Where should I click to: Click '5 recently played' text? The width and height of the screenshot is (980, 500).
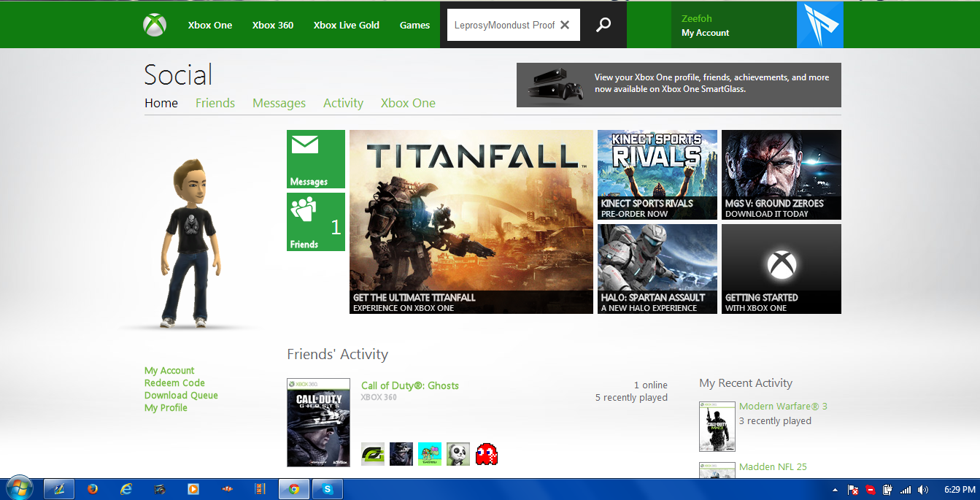631,398
